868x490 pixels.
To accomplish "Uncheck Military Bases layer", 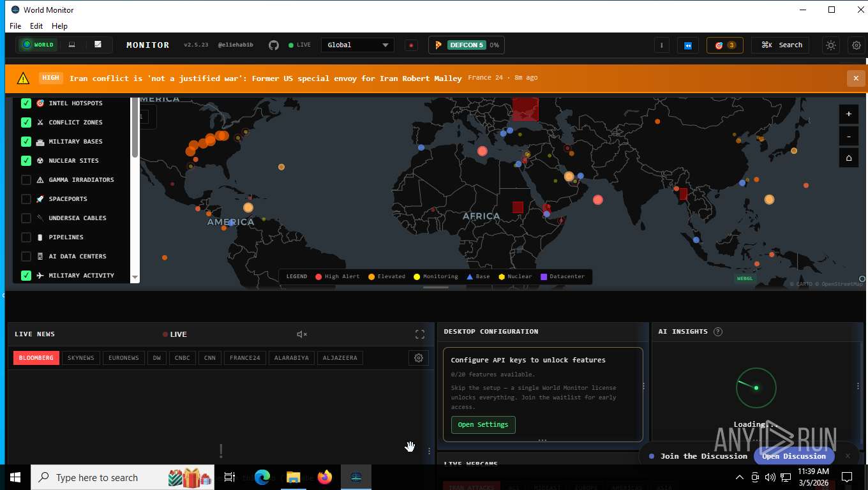I will (26, 141).
